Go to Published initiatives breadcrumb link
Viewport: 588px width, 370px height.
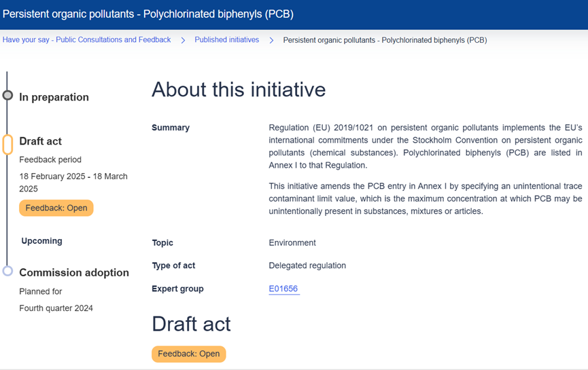226,40
